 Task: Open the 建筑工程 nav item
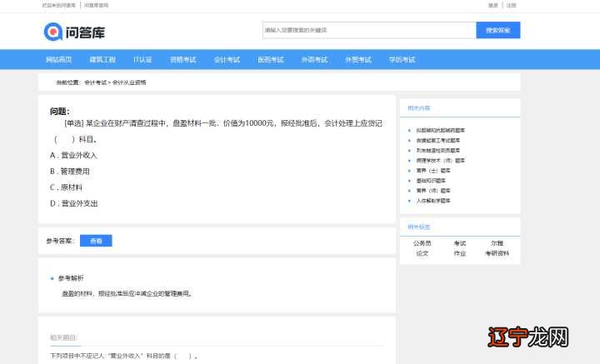pyautogui.click(x=102, y=60)
